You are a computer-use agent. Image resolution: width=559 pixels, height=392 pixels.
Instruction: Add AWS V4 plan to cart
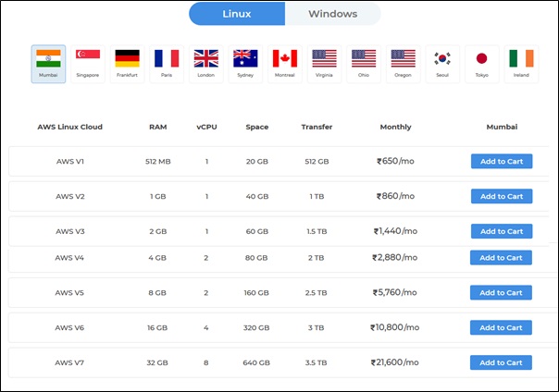coord(501,258)
